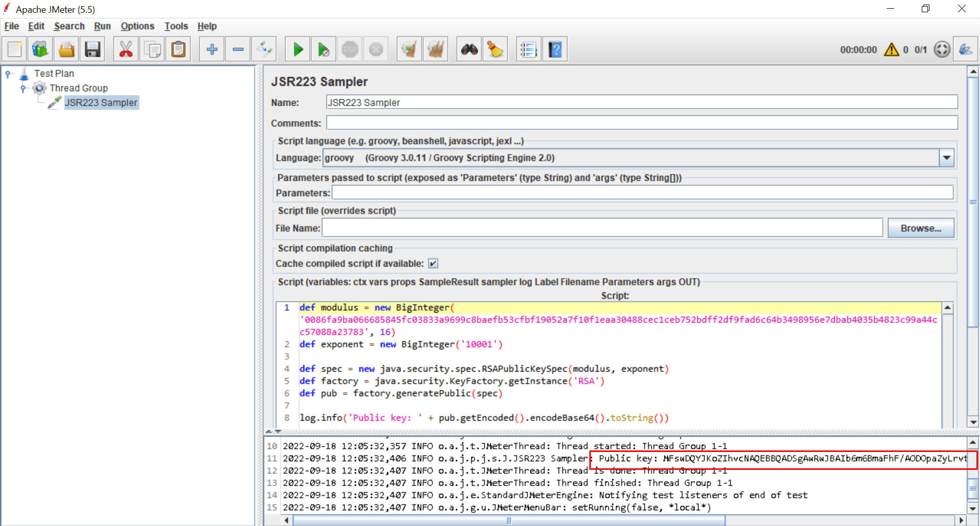
Task: Open the Templates icon
Action: click(40, 50)
